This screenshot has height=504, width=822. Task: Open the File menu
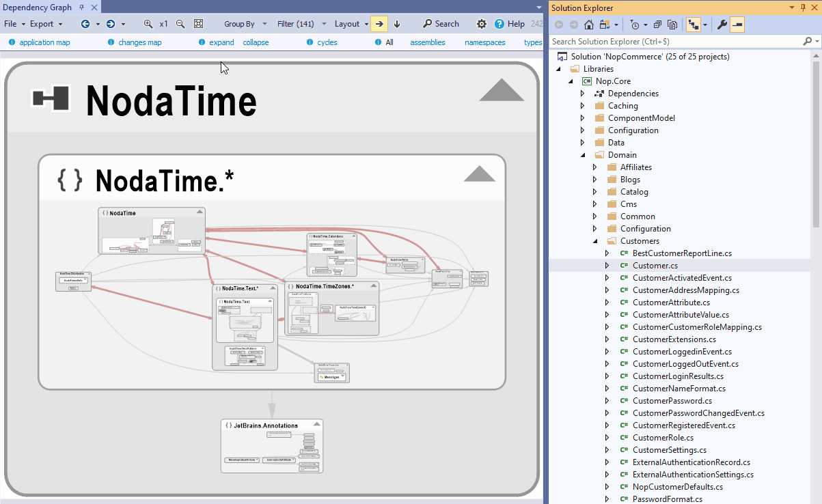14,24
